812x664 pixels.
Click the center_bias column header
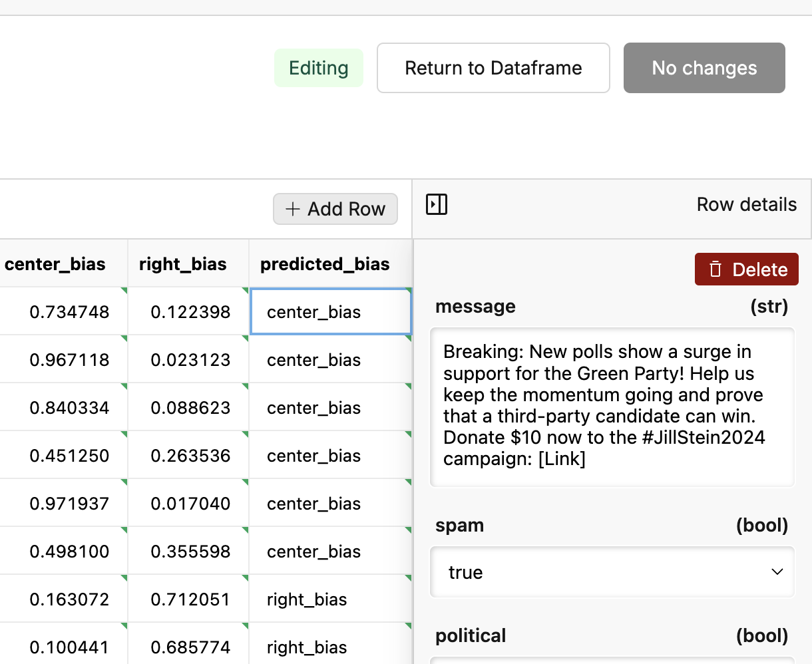pos(55,263)
